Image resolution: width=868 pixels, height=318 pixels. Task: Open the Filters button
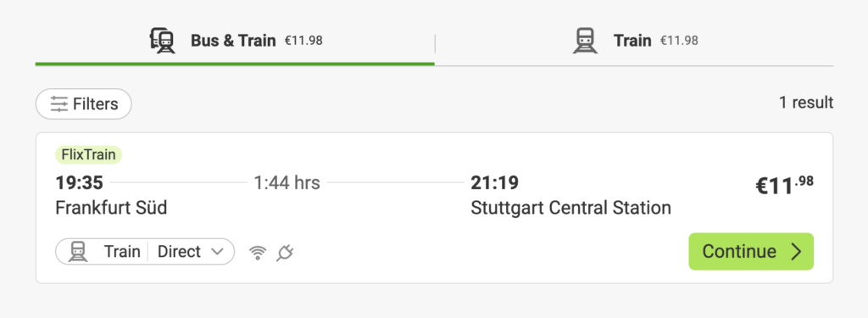84,104
